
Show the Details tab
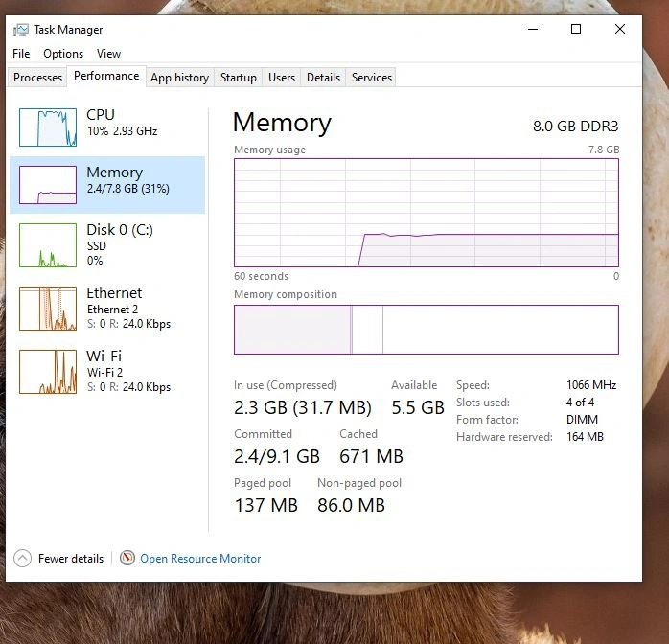point(323,78)
